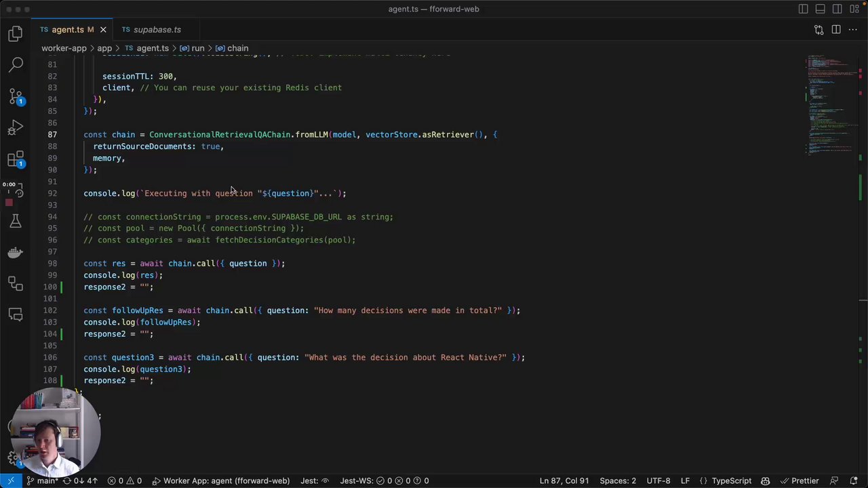Open the Extensions view

coord(16,159)
